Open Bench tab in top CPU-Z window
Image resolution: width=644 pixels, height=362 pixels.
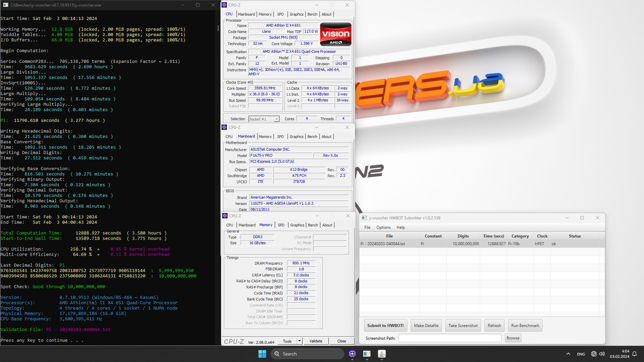coord(312,14)
